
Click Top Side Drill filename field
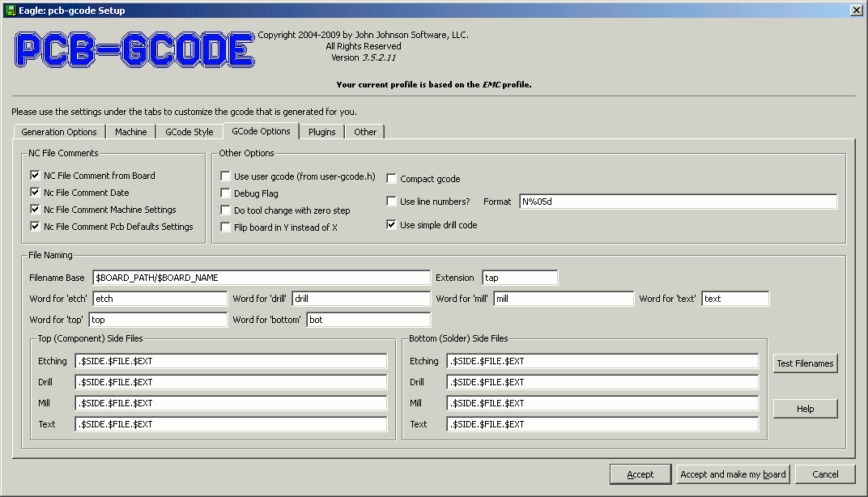point(231,382)
